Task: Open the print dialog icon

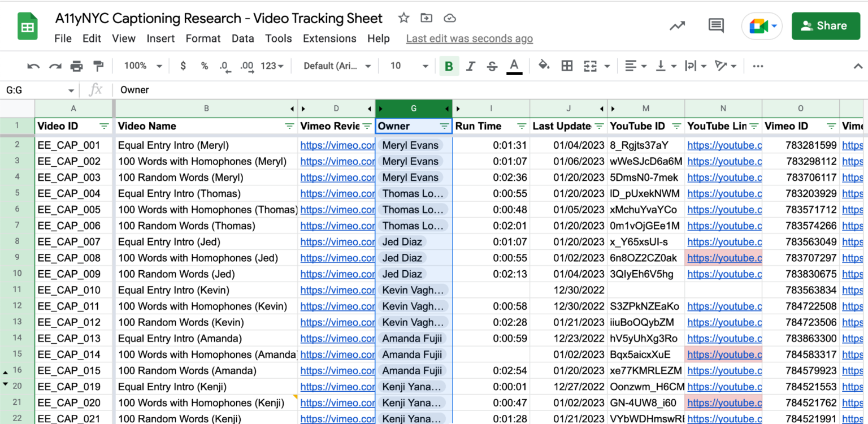Action: point(76,66)
